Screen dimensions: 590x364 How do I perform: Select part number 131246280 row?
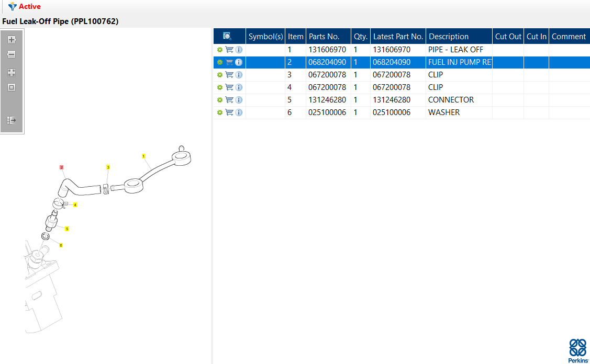click(x=327, y=100)
